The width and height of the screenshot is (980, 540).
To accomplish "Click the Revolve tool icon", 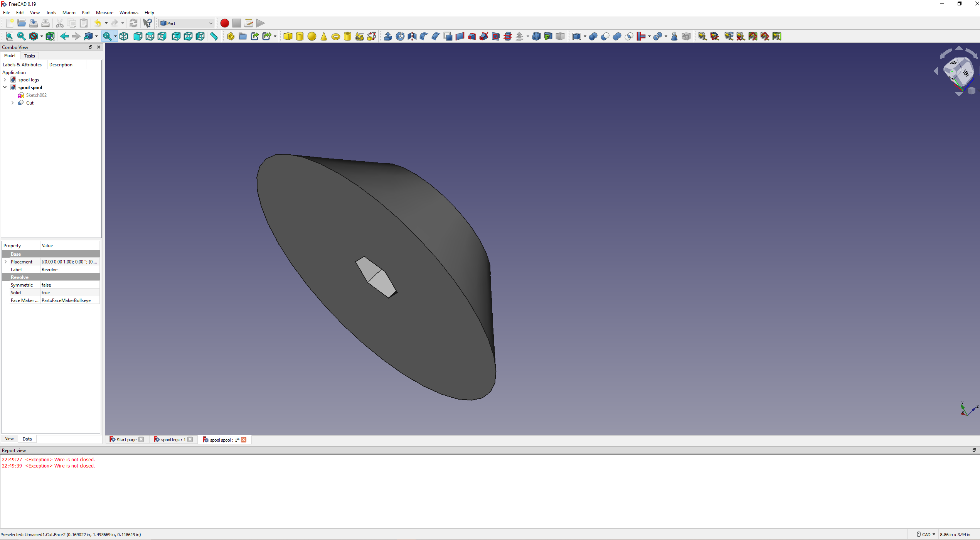I will (400, 36).
